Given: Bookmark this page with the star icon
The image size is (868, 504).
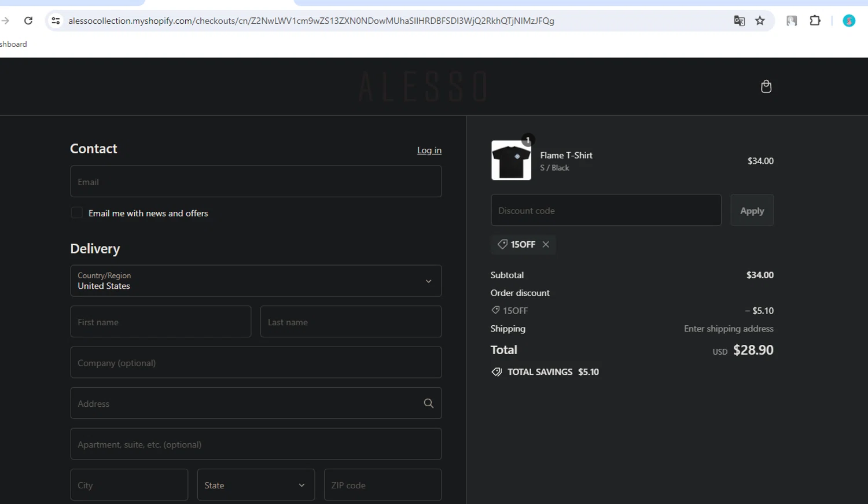Looking at the screenshot, I should [x=760, y=21].
